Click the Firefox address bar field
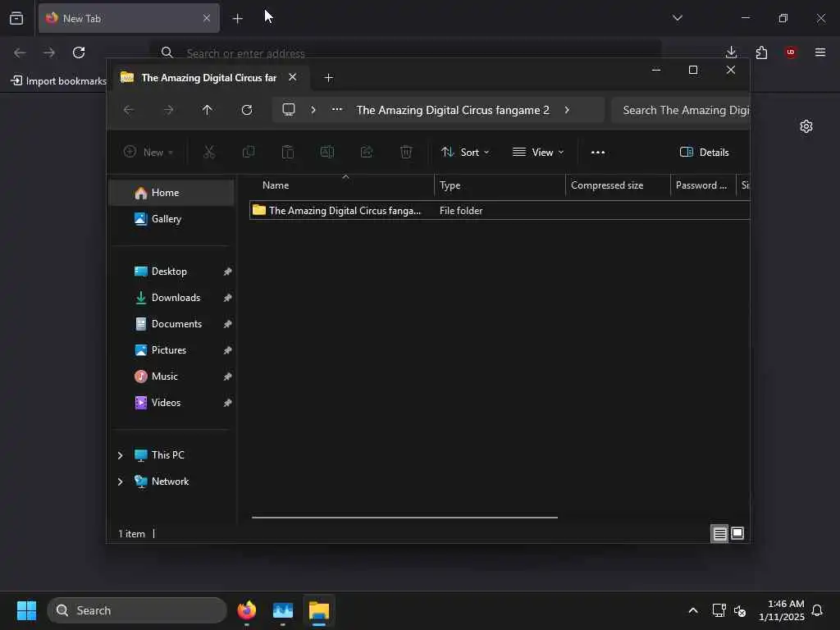This screenshot has width=840, height=630. click(404, 53)
